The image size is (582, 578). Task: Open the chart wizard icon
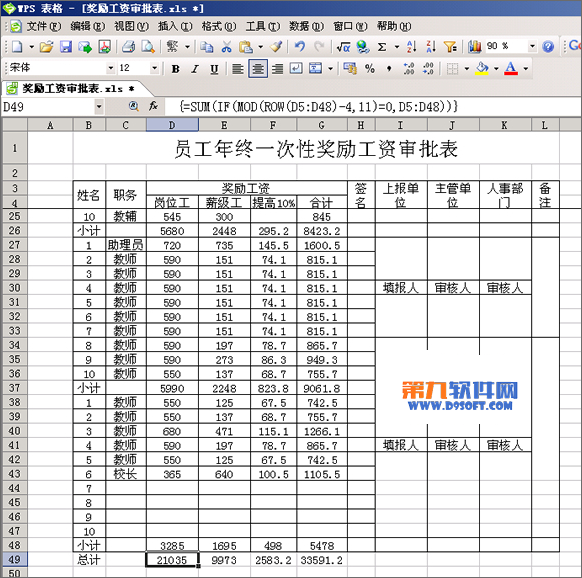coord(474,47)
